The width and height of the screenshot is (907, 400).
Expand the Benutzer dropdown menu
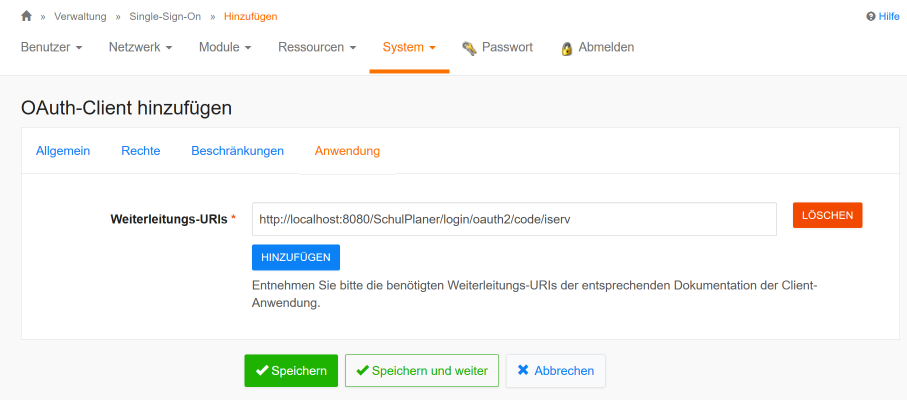(x=51, y=47)
